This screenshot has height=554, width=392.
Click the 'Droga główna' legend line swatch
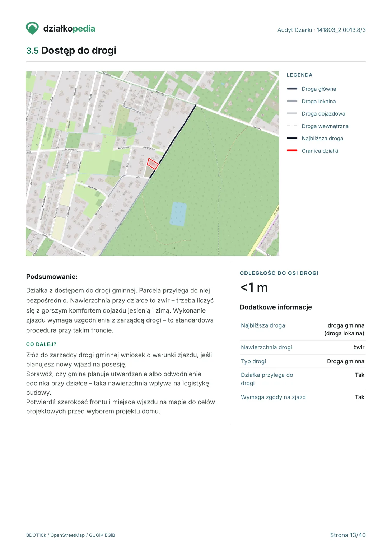292,89
